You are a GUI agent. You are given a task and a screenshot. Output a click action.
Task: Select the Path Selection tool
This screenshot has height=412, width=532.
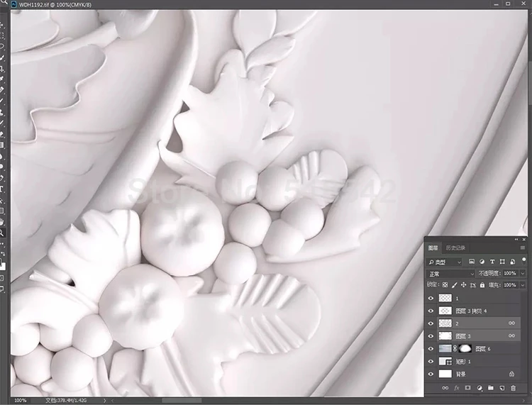1,200
